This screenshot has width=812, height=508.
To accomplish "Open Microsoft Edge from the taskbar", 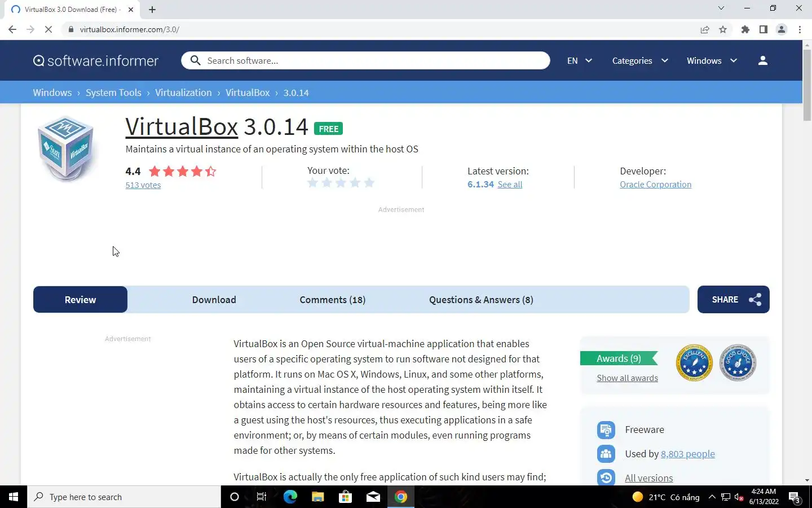I will tap(290, 497).
